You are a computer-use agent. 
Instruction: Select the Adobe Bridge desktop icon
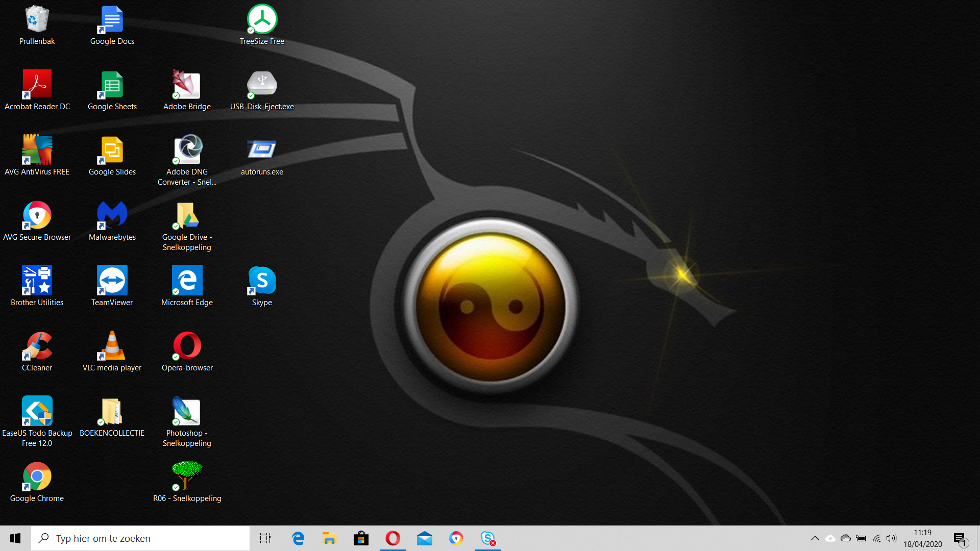tap(187, 86)
